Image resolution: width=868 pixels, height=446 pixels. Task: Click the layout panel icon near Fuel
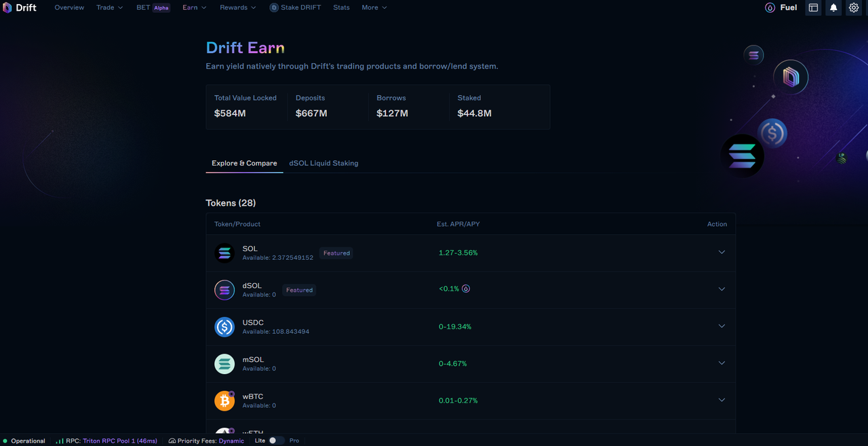click(x=813, y=7)
